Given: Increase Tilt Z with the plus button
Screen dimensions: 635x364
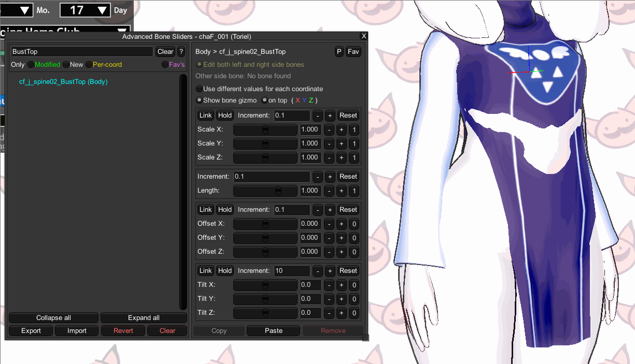Looking at the screenshot, I should click(x=341, y=313).
